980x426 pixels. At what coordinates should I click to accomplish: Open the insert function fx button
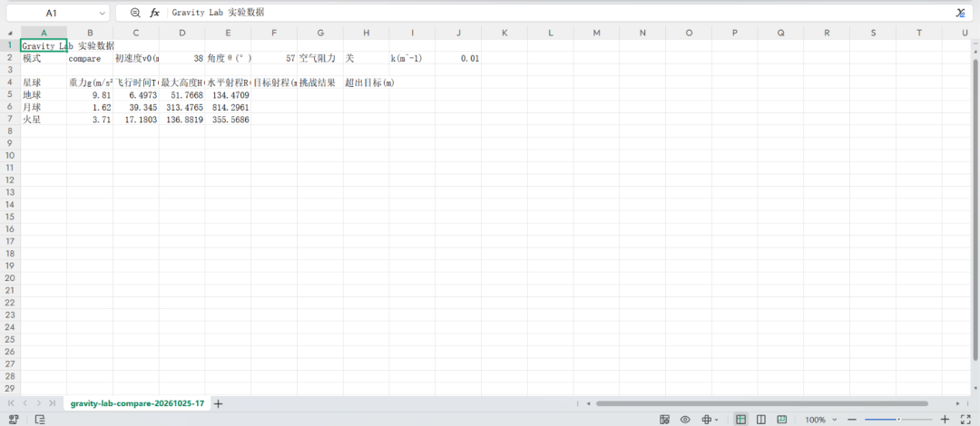154,13
